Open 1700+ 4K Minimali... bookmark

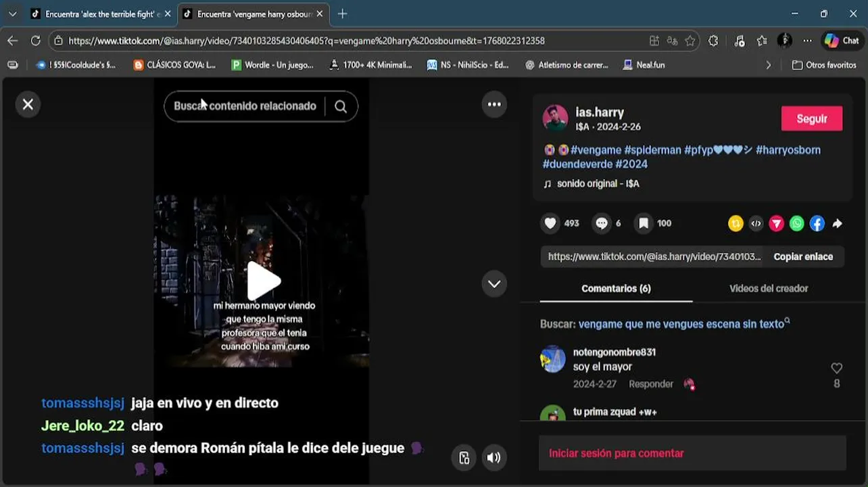[x=370, y=65]
